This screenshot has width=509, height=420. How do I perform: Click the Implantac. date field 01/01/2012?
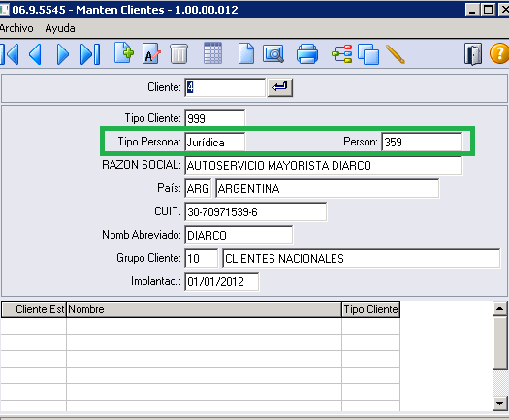[222, 281]
